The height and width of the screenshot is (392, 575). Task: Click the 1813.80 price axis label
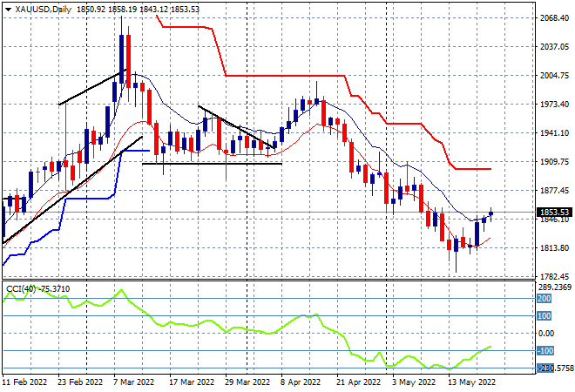(554, 248)
